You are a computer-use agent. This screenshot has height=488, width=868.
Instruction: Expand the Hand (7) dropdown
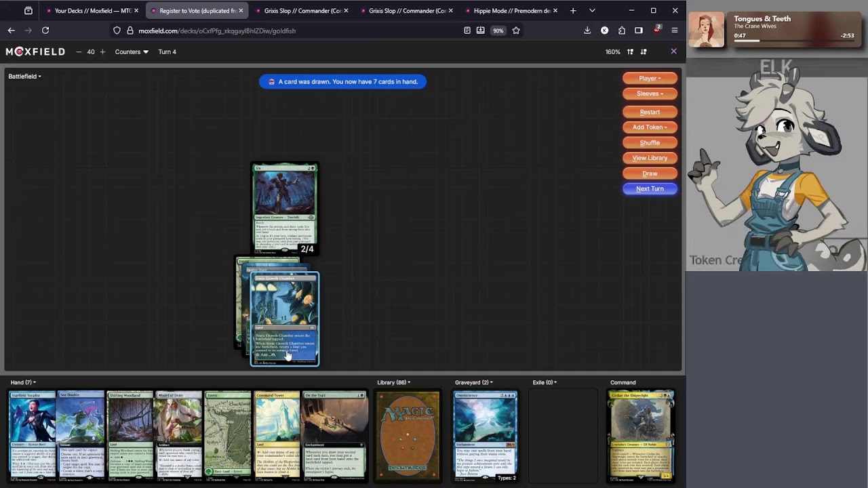pyautogui.click(x=23, y=382)
